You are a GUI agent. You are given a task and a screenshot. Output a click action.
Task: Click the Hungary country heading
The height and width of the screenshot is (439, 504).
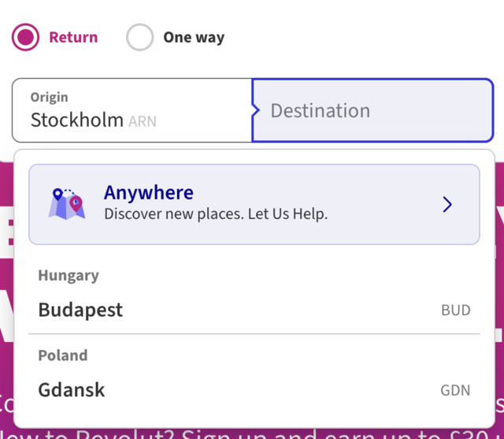tap(69, 276)
